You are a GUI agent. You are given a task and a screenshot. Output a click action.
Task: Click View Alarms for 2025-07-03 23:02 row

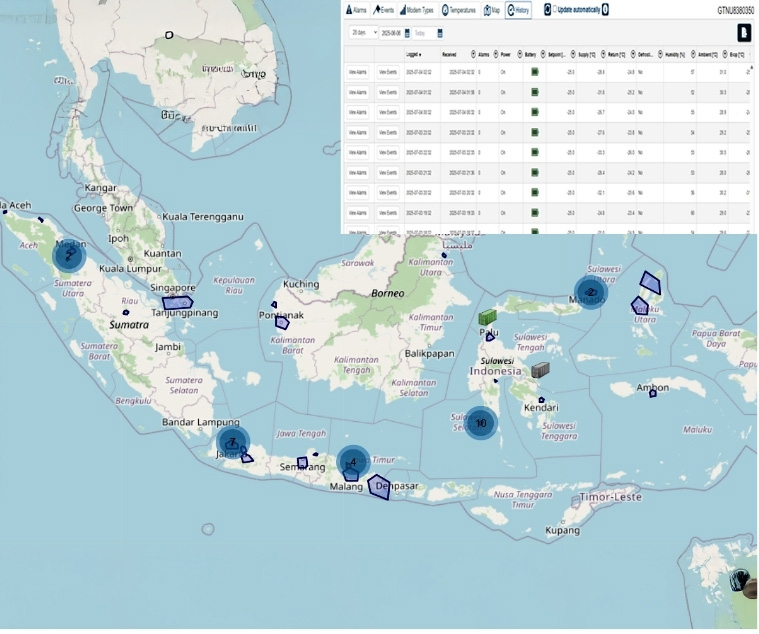click(358, 132)
